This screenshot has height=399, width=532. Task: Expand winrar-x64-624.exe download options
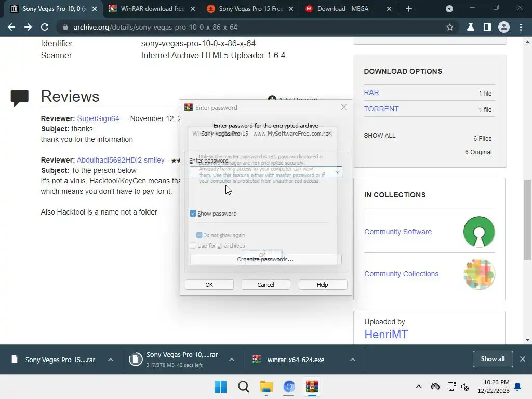tap(353, 360)
